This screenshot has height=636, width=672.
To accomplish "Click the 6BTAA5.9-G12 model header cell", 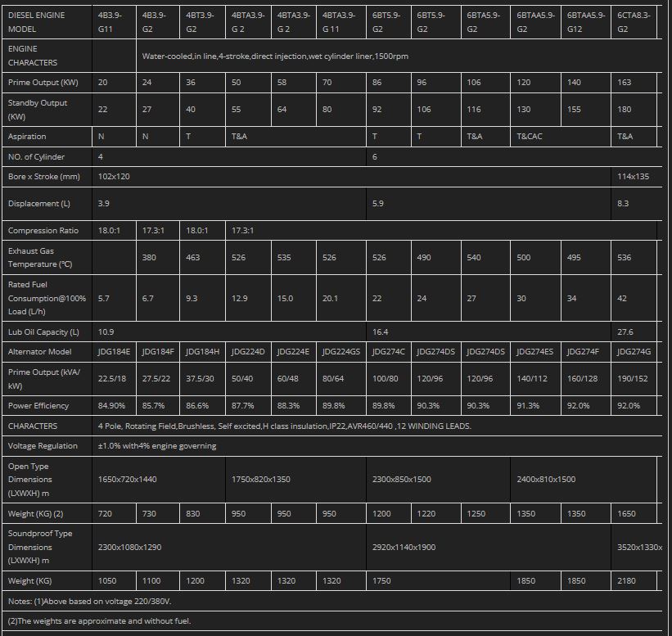I will [586, 21].
